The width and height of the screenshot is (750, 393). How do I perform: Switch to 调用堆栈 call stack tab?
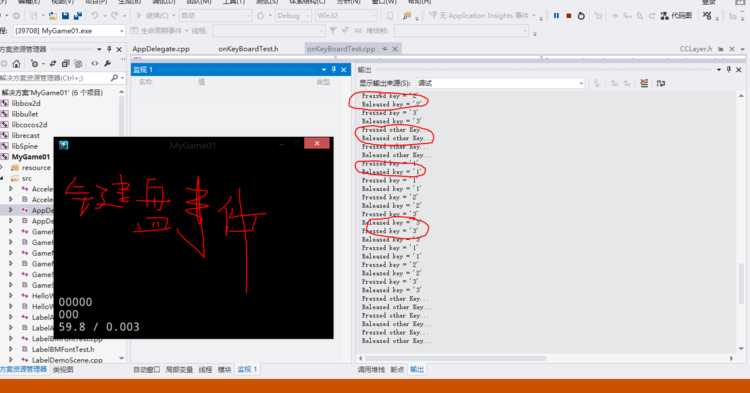(371, 370)
